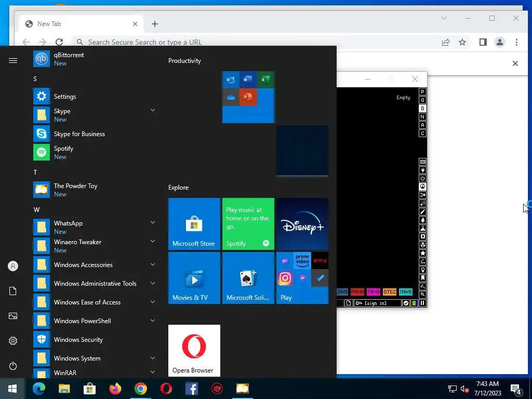Open the Microsoft Solitaire tile
Image resolution: width=532 pixels, height=399 pixels.
point(248,278)
